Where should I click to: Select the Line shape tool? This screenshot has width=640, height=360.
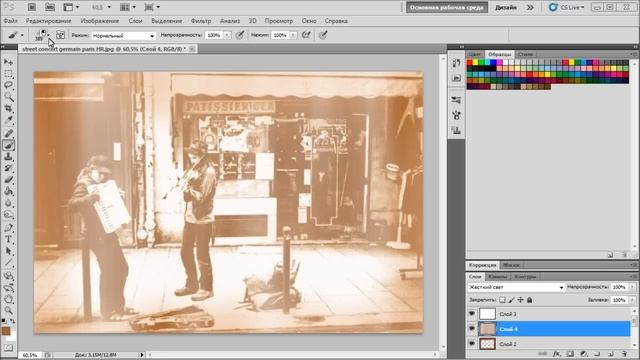(x=8, y=263)
